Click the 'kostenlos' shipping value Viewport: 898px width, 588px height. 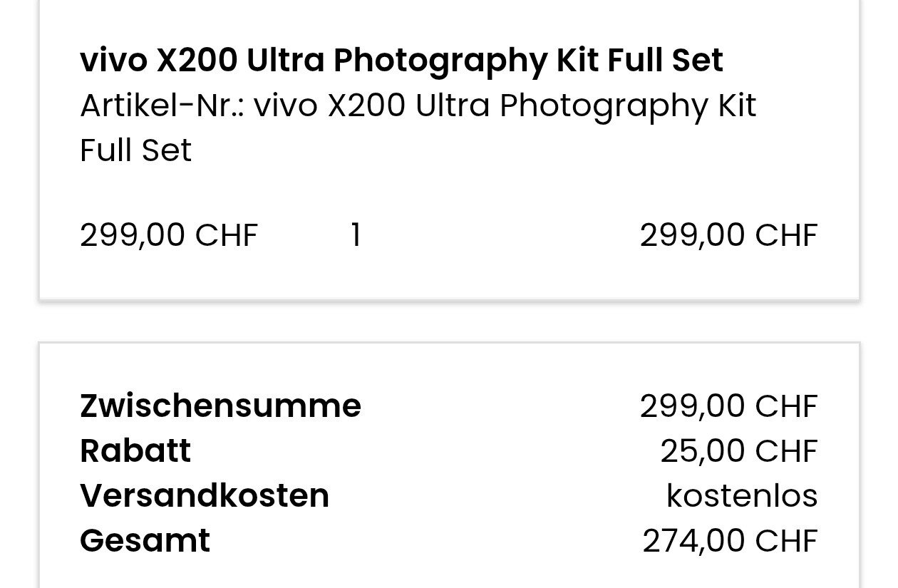point(741,496)
